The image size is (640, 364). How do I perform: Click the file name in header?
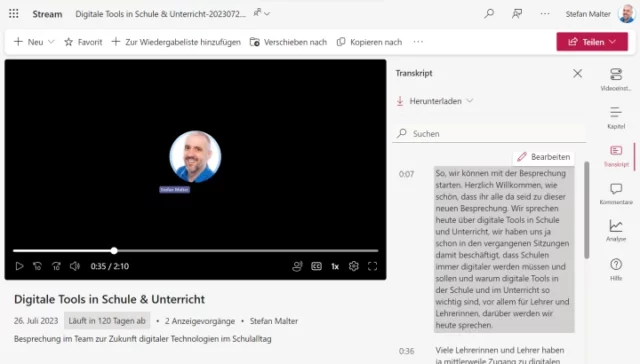coord(160,14)
